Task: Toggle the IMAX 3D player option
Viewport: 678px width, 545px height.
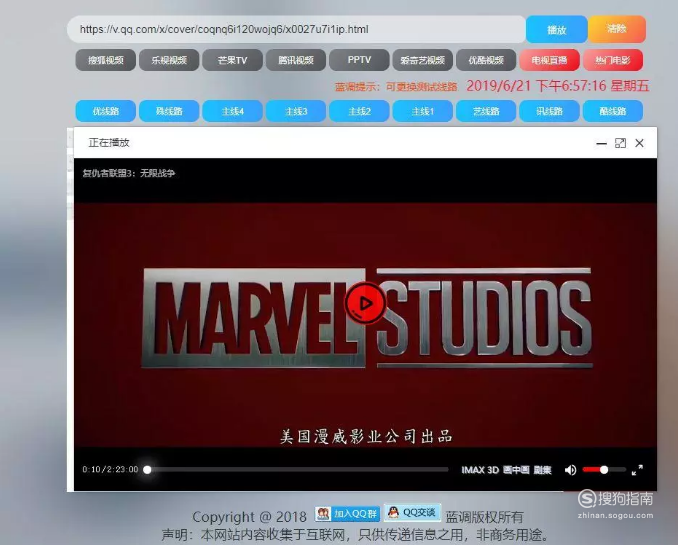Action: [x=480, y=470]
